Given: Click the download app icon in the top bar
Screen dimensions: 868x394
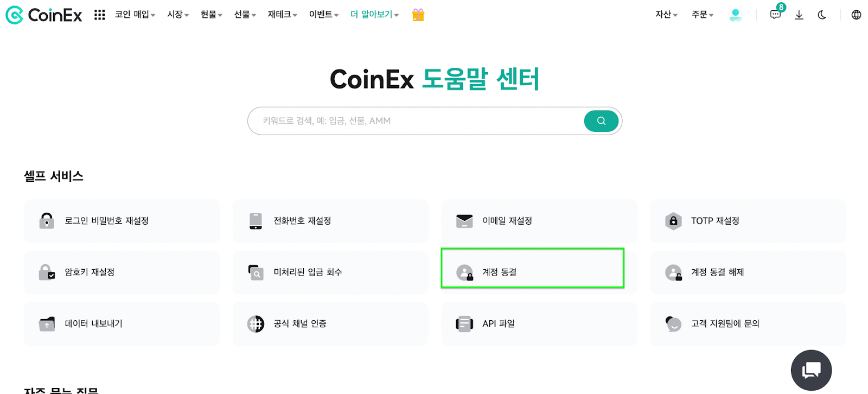Looking at the screenshot, I should coord(799,15).
